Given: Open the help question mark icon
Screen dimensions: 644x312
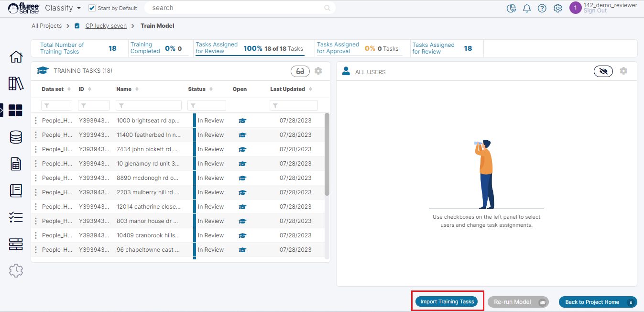Looking at the screenshot, I should pos(542,8).
